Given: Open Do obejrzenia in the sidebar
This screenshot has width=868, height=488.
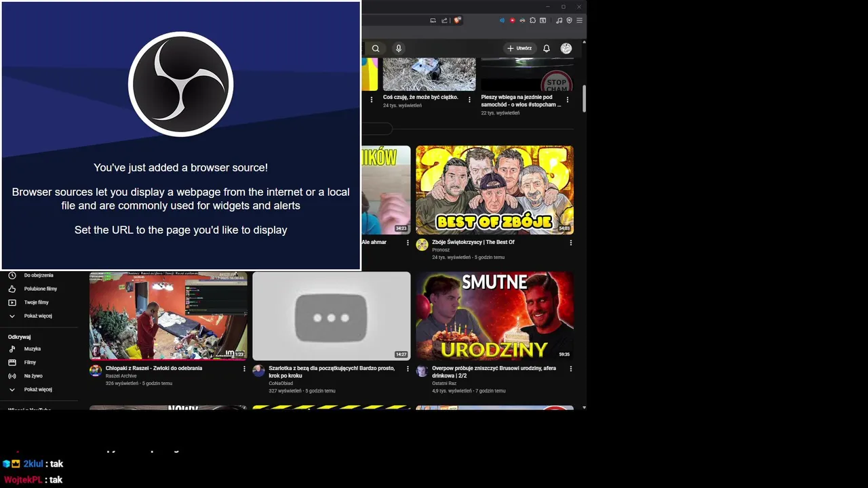Looking at the screenshot, I should (x=39, y=275).
